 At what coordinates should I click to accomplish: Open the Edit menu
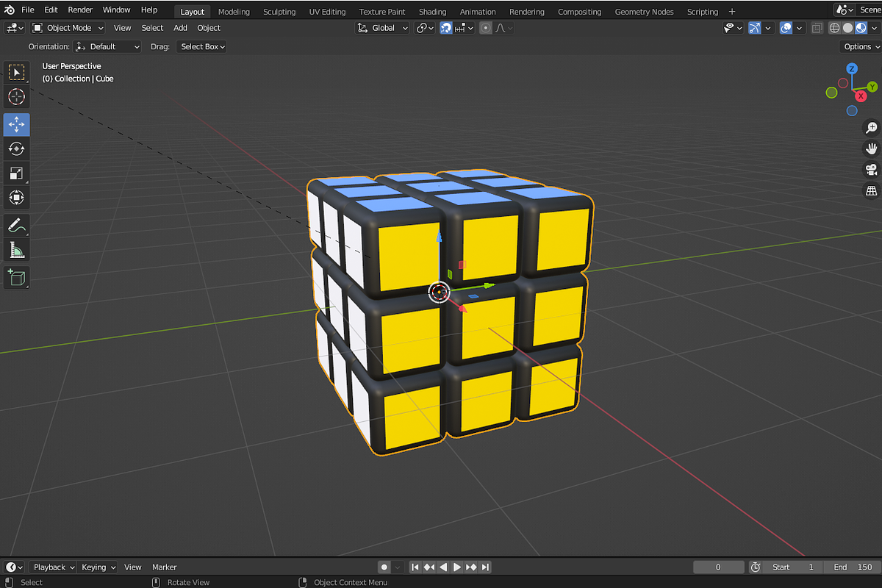tap(51, 10)
